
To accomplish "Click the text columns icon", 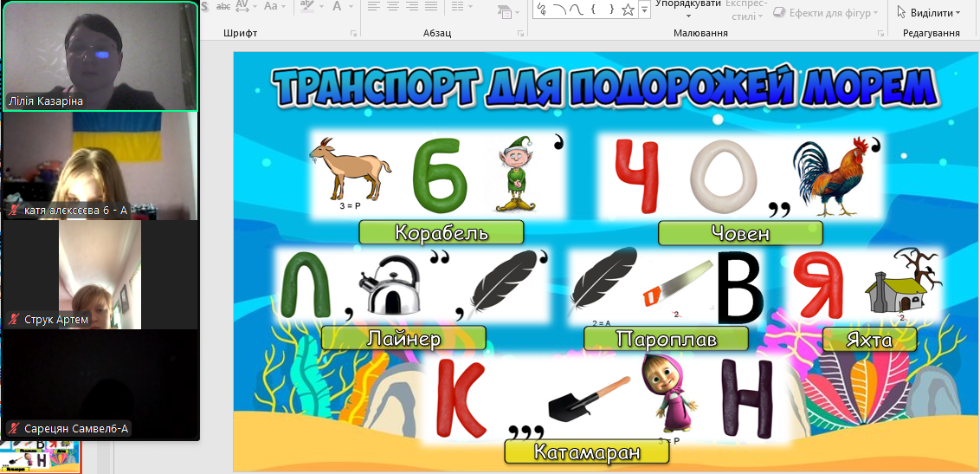I will 457,6.
